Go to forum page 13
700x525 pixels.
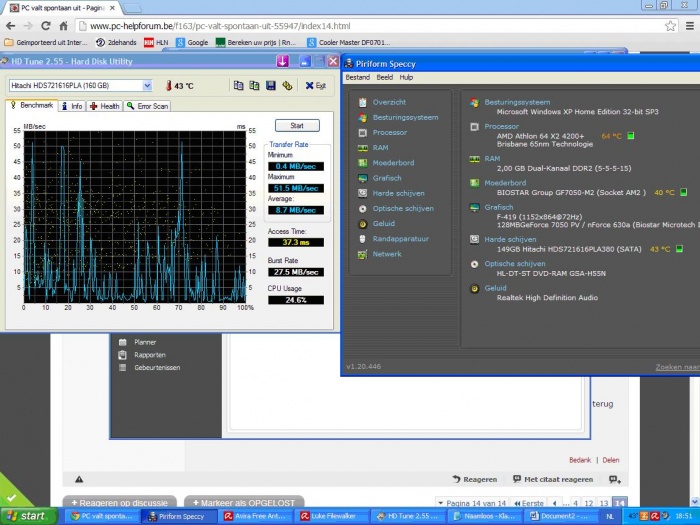click(x=604, y=503)
